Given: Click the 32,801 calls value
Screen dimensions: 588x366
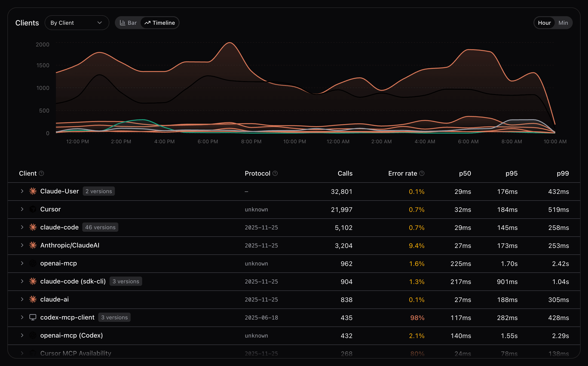Looking at the screenshot, I should click(342, 192).
